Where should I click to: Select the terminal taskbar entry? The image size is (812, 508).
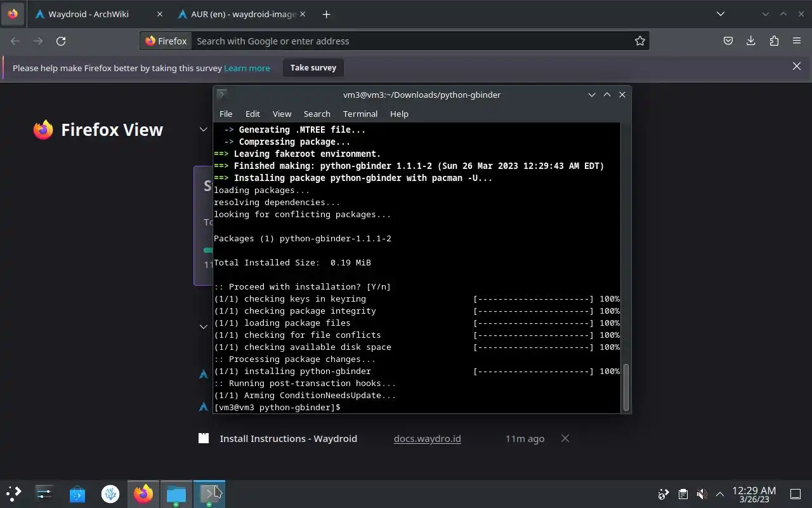click(209, 493)
